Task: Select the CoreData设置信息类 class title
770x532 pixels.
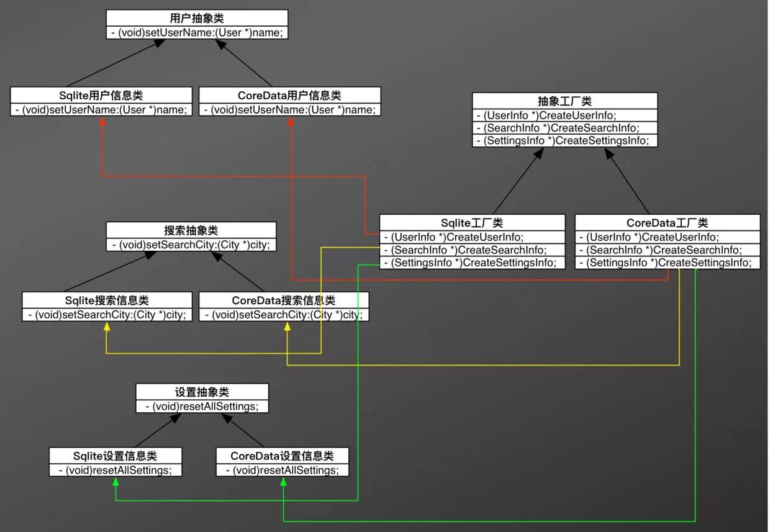Action: [x=283, y=456]
